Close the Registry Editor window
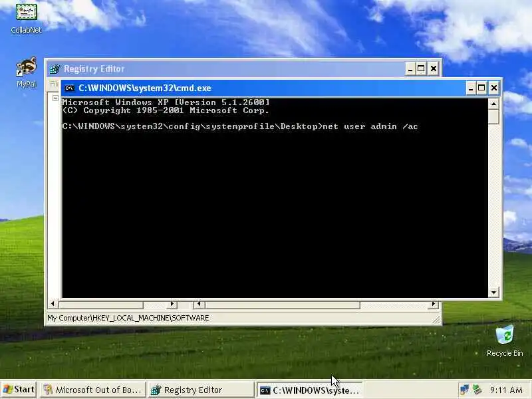Viewport: 532px width, 399px height. [x=434, y=69]
